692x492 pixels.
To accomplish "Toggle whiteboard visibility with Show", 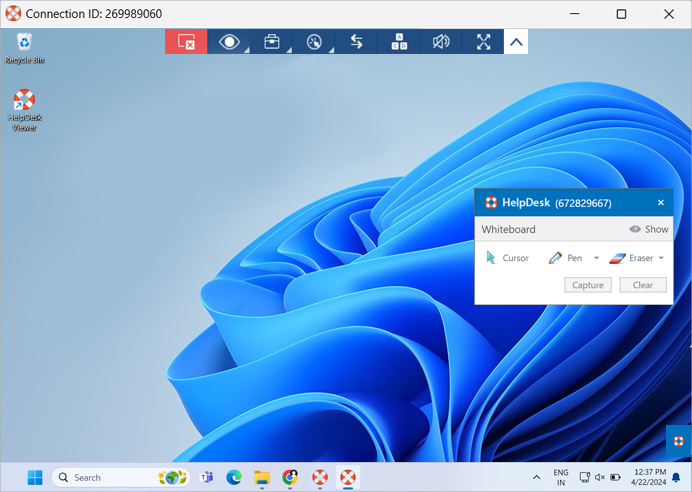I will pos(649,229).
